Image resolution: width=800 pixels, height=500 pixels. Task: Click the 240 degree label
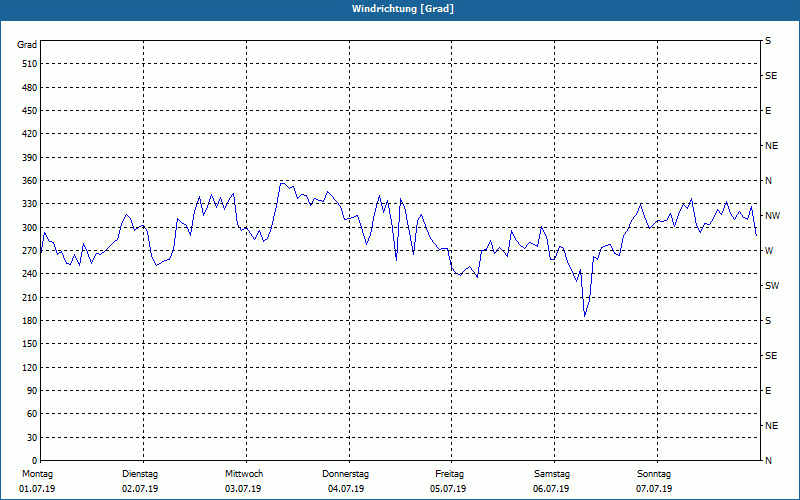[x=30, y=274]
